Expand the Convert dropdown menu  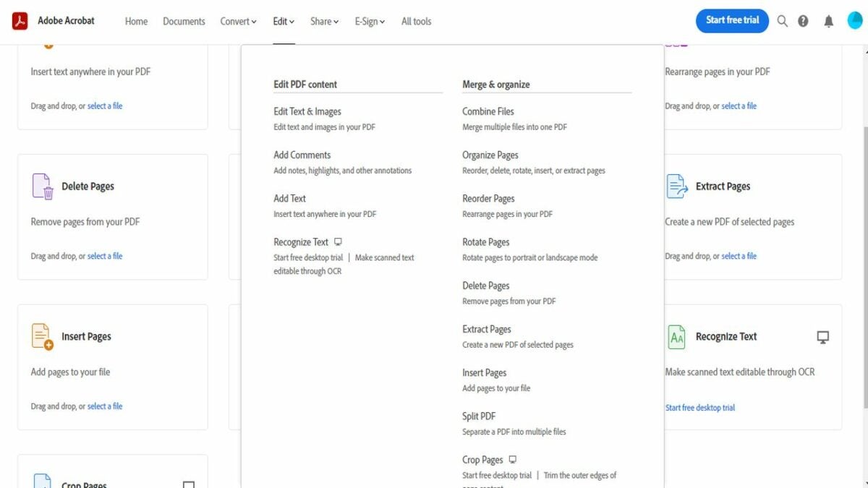(238, 21)
